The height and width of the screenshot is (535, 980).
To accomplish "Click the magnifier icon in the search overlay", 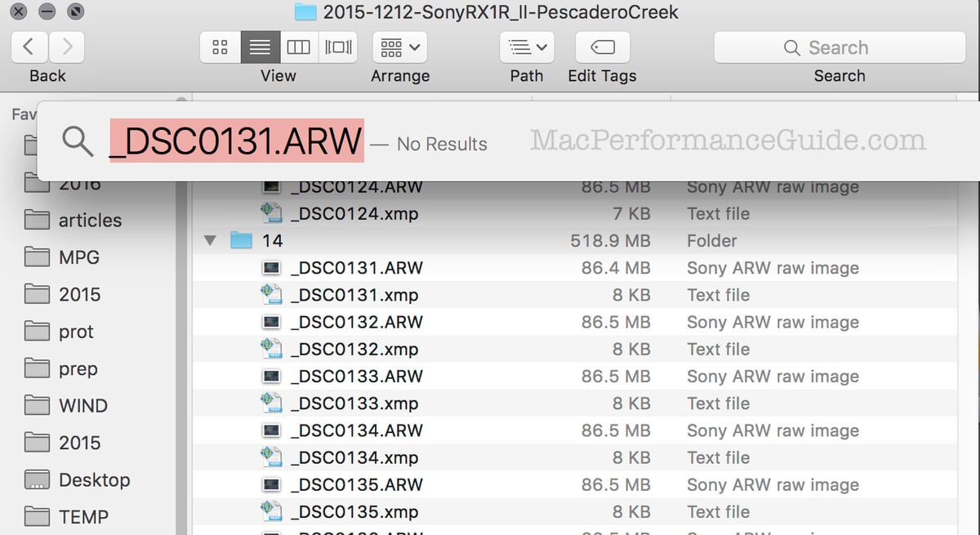I will 78,142.
